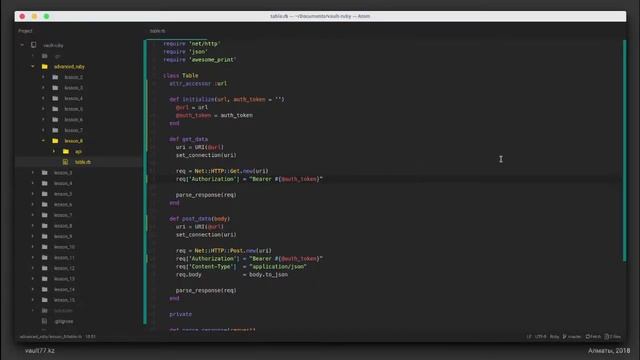Click the table.rb file icon in tree
Screen dimensions: 640x360
(x=65, y=162)
